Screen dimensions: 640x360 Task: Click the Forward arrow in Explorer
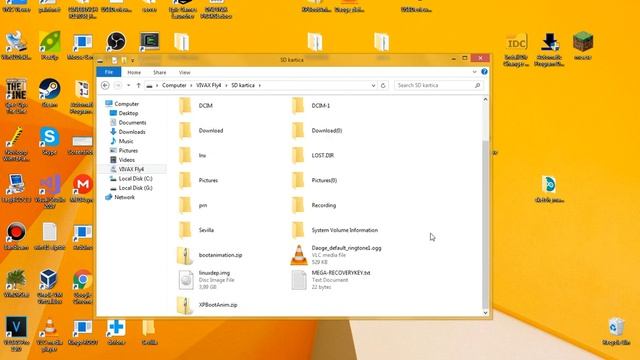[118, 85]
